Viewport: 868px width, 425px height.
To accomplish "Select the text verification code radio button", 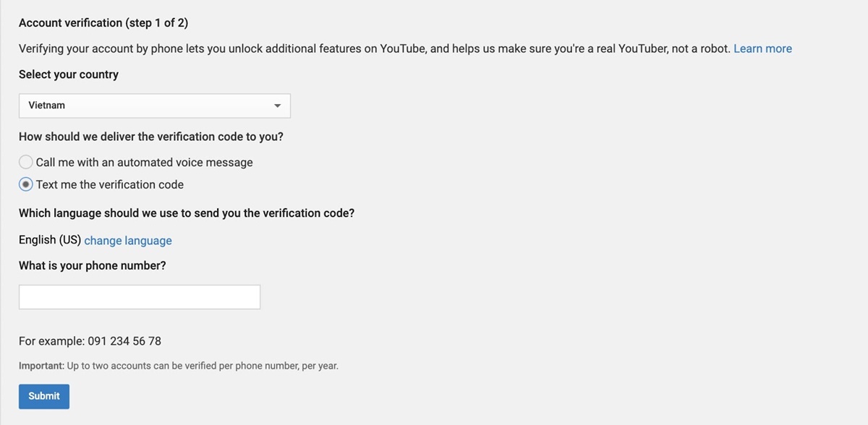I will point(26,184).
